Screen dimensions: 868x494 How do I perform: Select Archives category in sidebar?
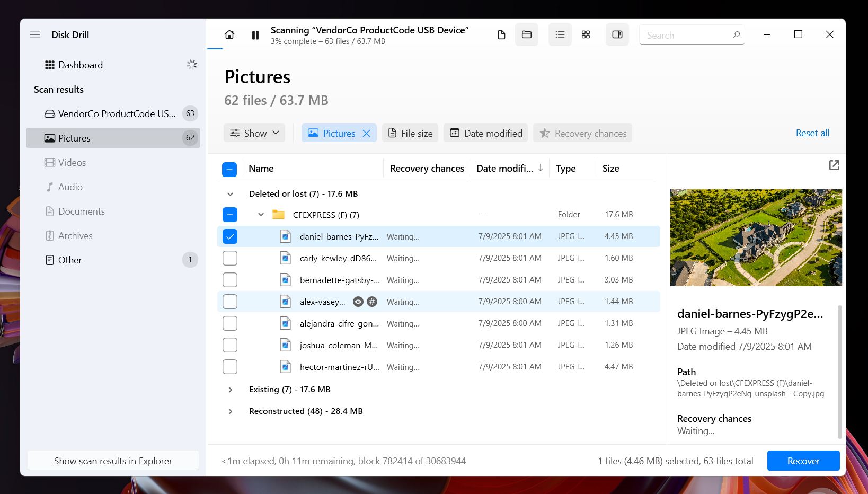pos(113,235)
